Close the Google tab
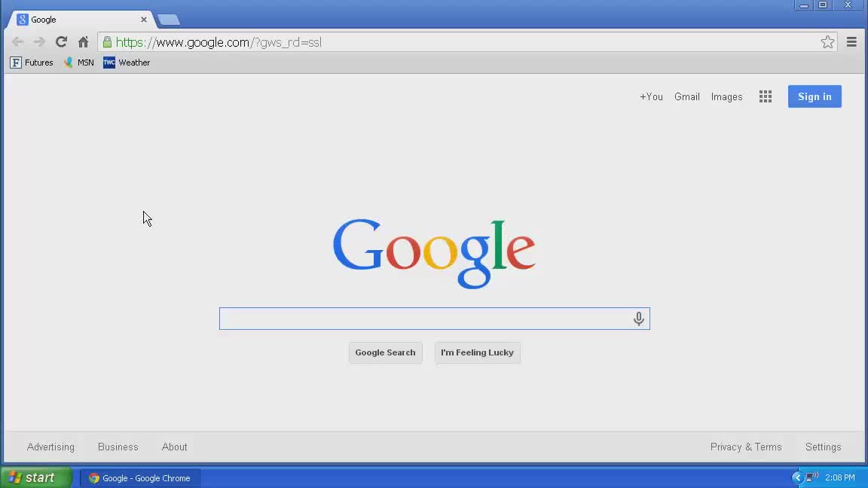This screenshot has width=868, height=488. coord(143,20)
